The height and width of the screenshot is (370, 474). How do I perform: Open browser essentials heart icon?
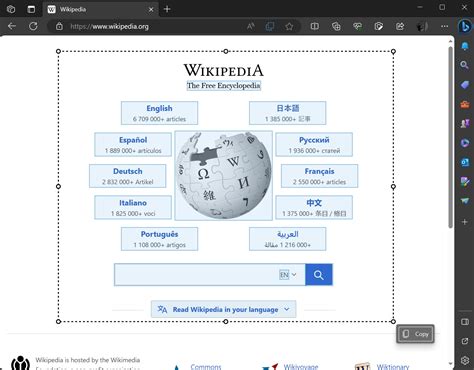click(358, 26)
